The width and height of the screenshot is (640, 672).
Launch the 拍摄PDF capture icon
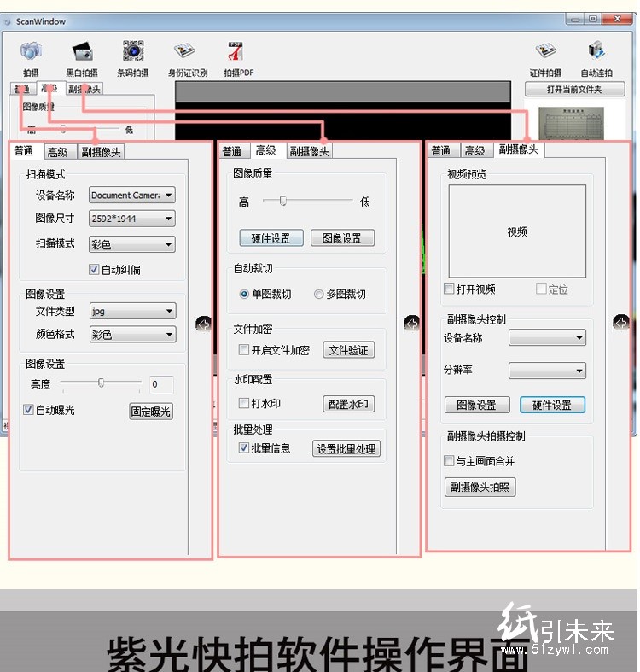[x=238, y=54]
